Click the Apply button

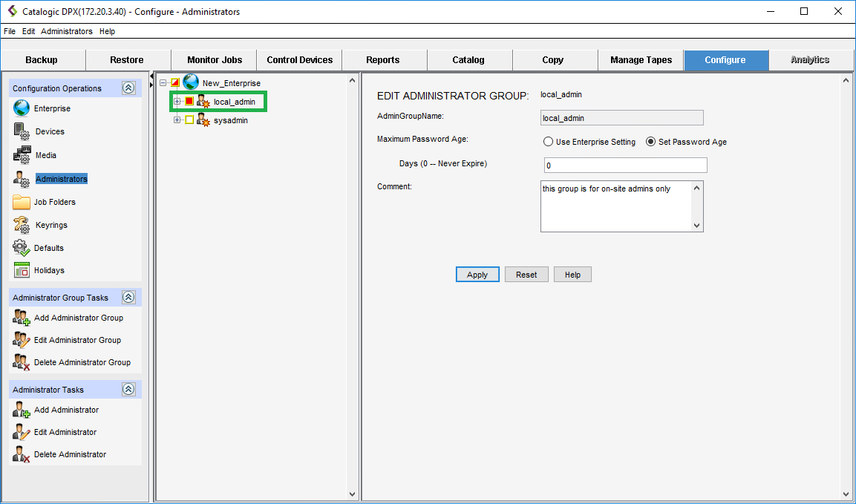coord(477,275)
